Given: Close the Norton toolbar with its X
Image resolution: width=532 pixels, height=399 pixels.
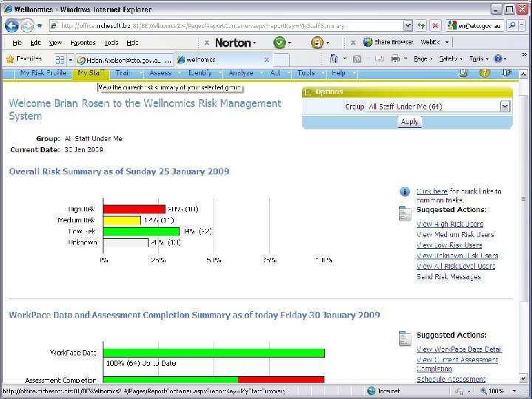Looking at the screenshot, I should click(x=206, y=43).
